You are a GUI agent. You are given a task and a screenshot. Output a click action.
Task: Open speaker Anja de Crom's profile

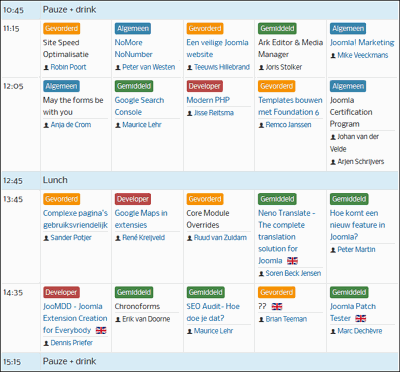click(x=71, y=125)
